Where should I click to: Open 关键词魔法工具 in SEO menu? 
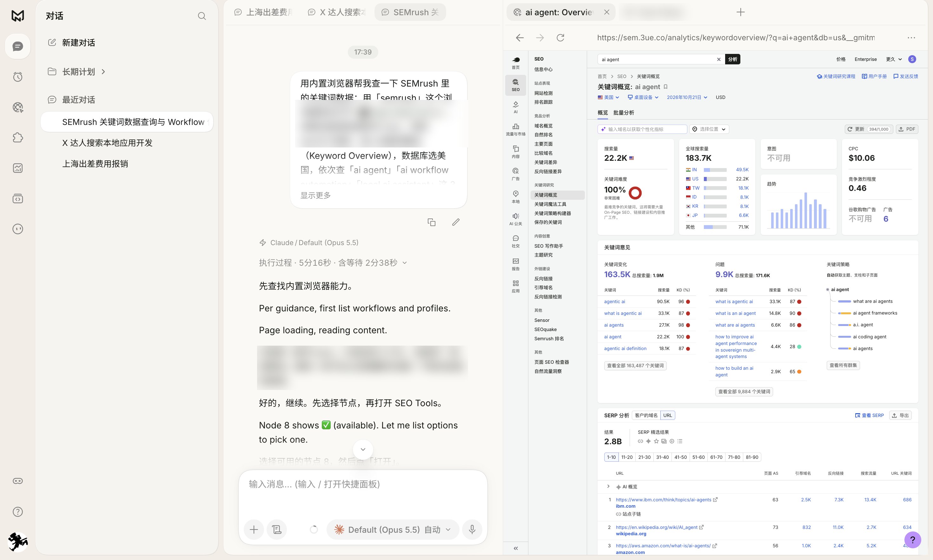[x=550, y=204]
